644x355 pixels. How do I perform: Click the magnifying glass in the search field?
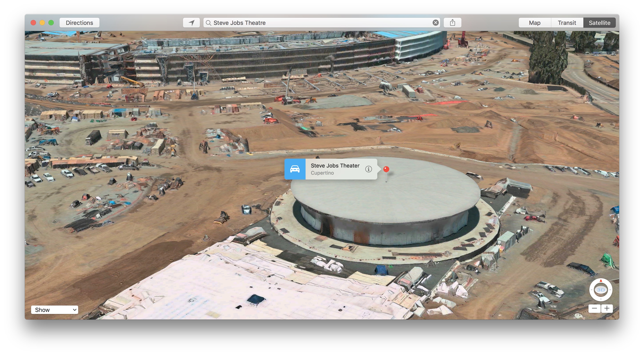209,23
